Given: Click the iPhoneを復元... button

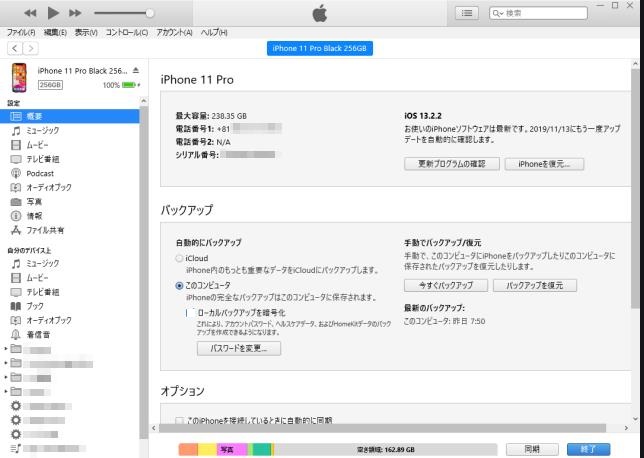Looking at the screenshot, I should (544, 164).
